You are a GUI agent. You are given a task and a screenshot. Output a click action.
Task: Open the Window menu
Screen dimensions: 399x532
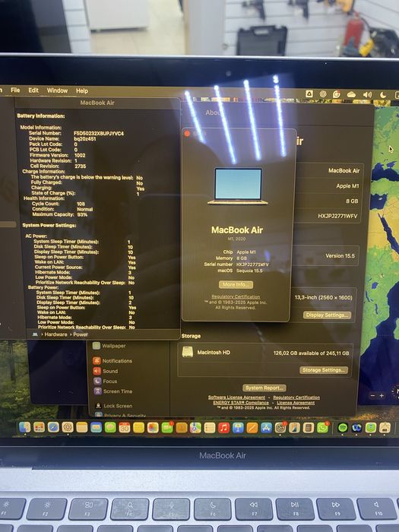tap(57, 90)
